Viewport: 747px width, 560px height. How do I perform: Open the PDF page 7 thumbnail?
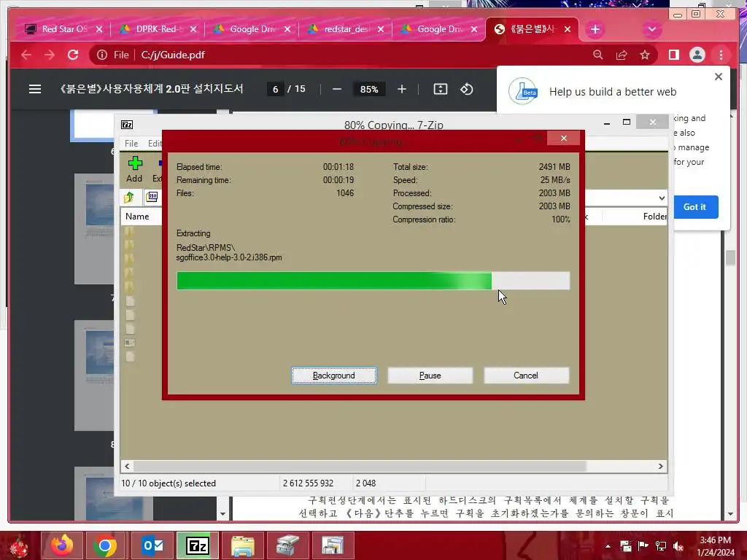click(94, 228)
